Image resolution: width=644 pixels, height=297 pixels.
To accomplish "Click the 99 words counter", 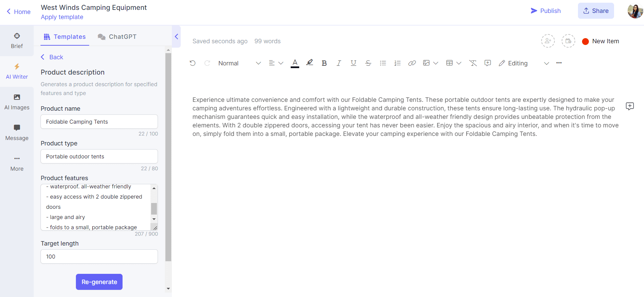I will click(x=268, y=41).
